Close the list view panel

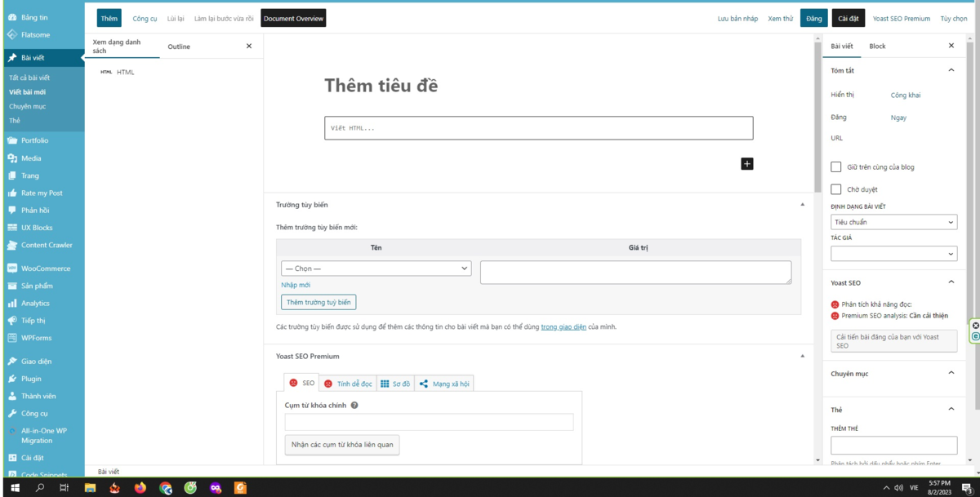(x=249, y=47)
